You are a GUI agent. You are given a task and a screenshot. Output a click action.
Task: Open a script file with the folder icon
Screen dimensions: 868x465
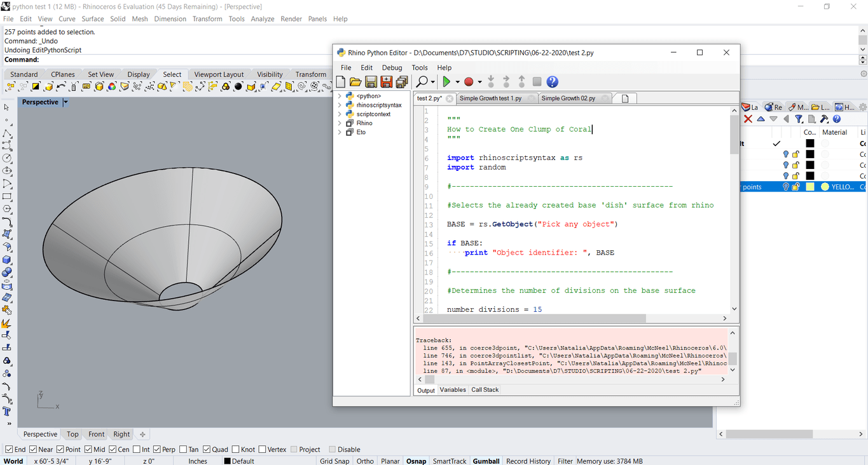tap(355, 82)
